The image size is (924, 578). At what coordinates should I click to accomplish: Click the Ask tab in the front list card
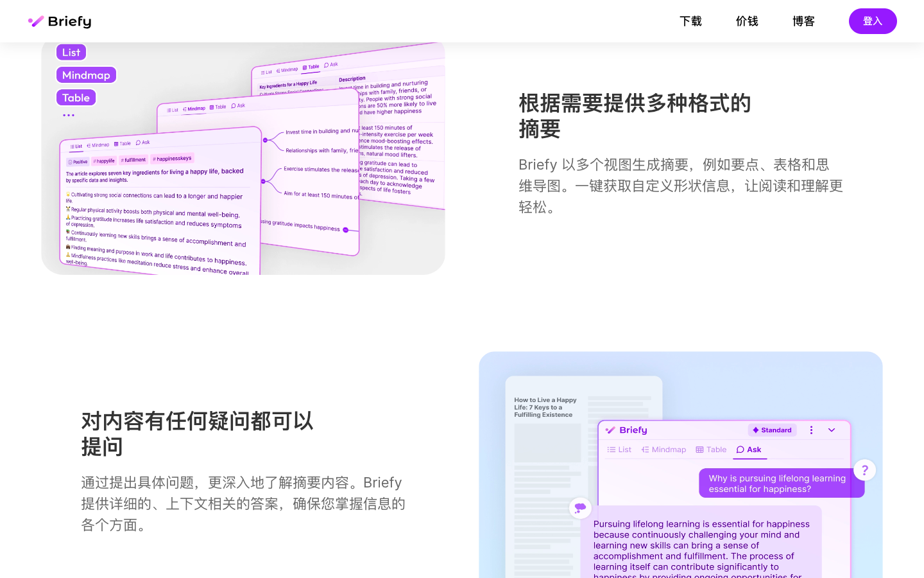pos(142,143)
